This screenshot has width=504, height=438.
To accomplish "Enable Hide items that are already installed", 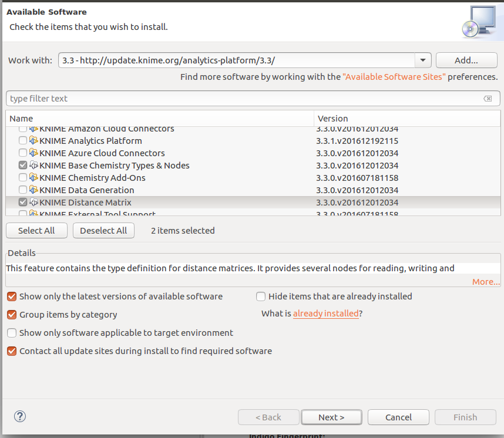I will coord(261,297).
